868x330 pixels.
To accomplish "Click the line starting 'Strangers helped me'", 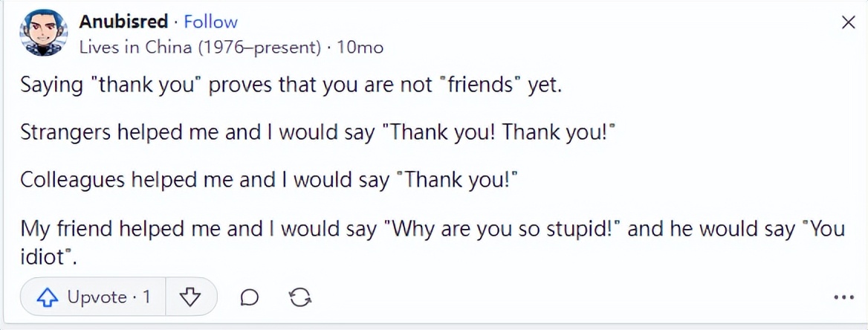I will click(320, 133).
